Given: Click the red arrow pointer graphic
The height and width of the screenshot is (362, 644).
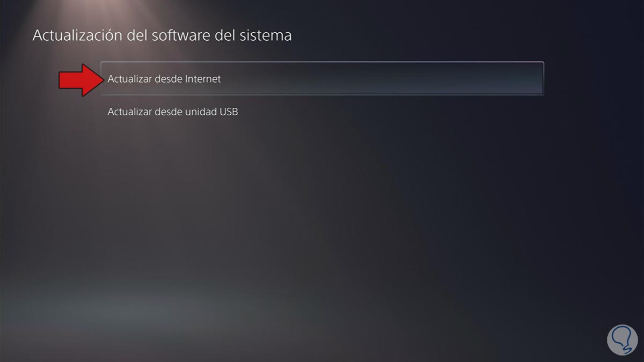Looking at the screenshot, I should point(80,80).
